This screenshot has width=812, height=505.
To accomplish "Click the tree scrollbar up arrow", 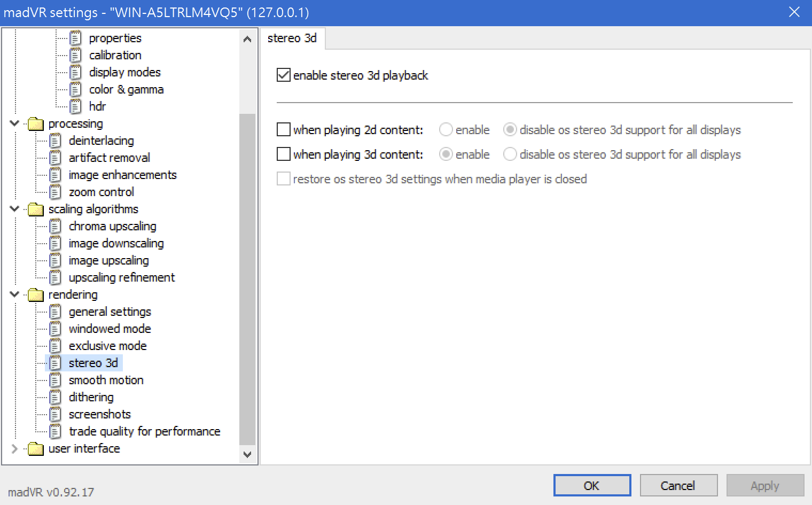I will (x=247, y=39).
